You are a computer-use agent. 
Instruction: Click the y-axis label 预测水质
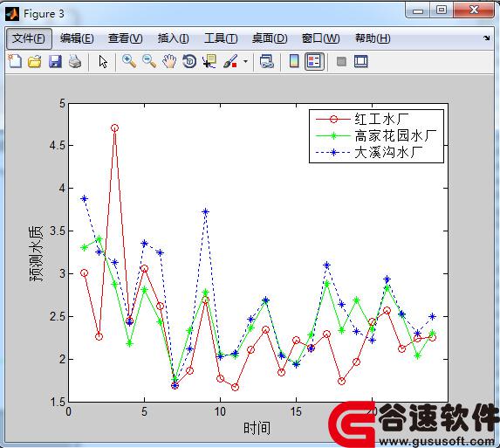36,253
